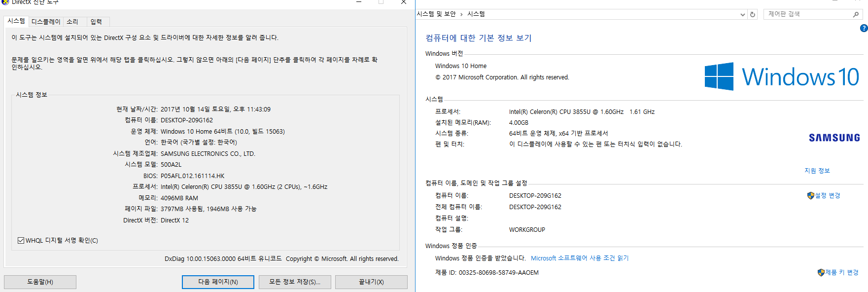Screen dimensions: 868x292
Task: Close the DirectX diagnostic window
Action: [x=404, y=2]
